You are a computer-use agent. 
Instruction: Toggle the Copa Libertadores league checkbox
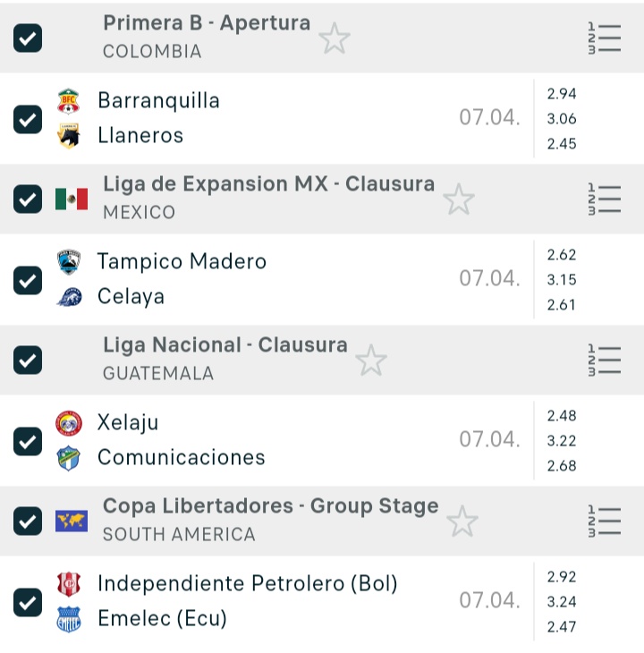[x=29, y=522]
